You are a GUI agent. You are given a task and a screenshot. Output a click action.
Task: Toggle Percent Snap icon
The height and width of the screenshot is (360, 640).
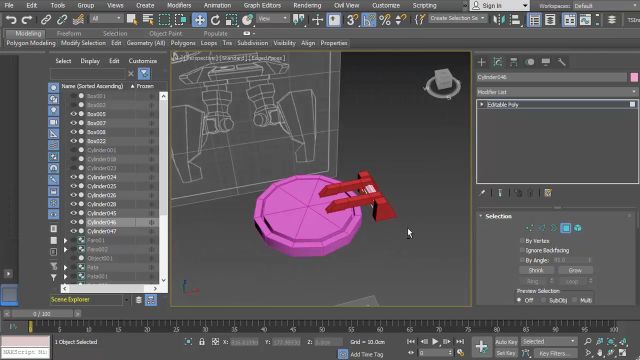pos(384,20)
